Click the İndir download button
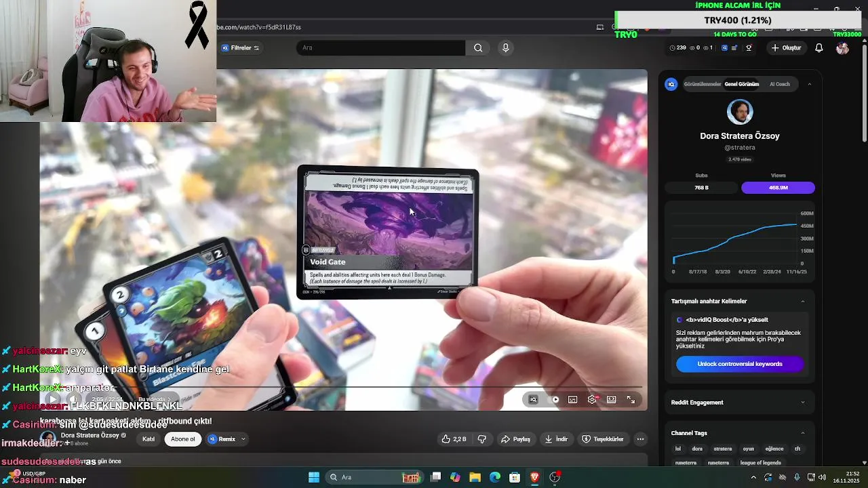Screen dimensions: 868x488 point(556,439)
